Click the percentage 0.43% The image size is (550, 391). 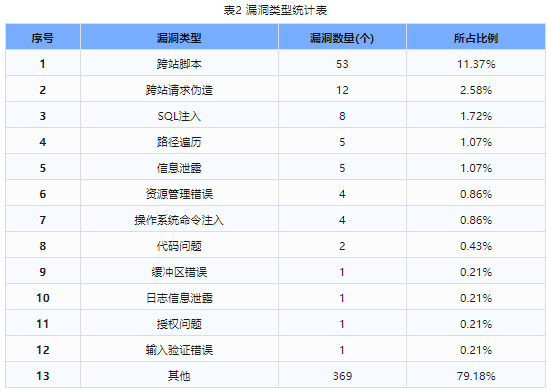[476, 245]
